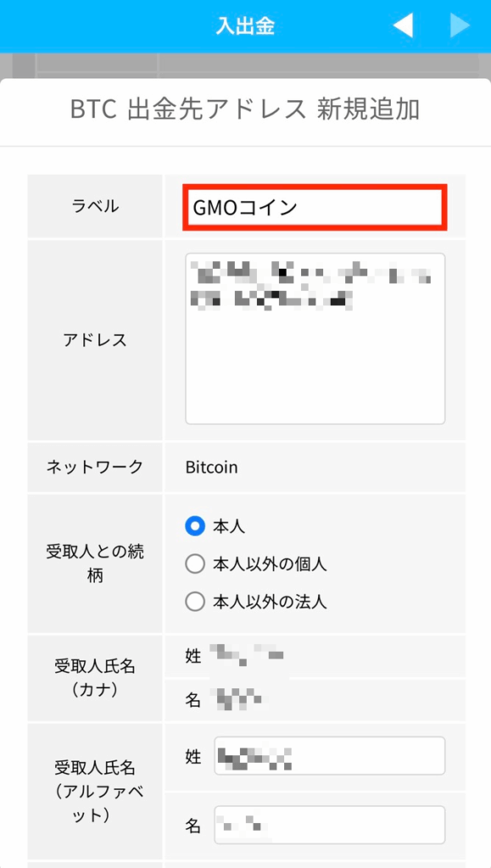Tap the 受取人氏名（カナ）姓 value
Viewport: 491px width, 868px height.
254,655
